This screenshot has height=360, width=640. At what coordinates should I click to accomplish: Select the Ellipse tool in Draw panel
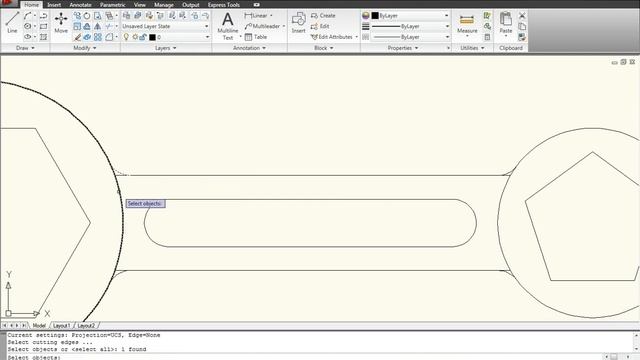tap(27, 37)
